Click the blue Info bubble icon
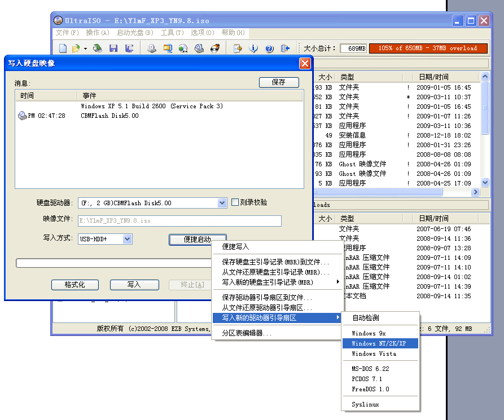 coord(253,48)
